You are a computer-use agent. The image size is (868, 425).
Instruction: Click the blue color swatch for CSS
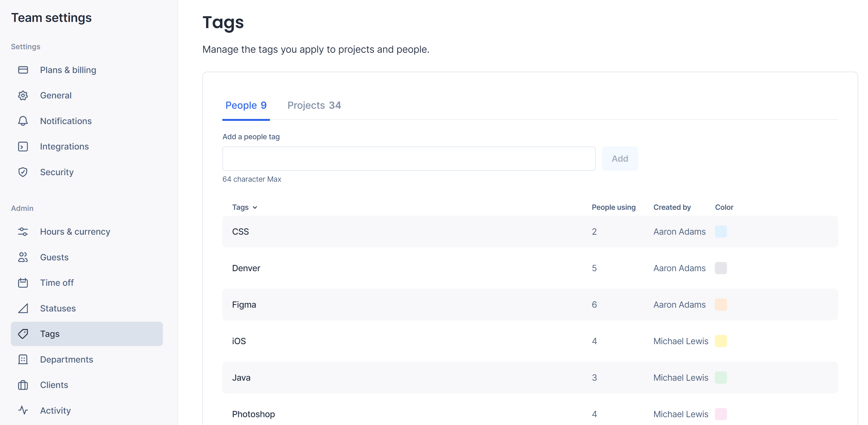[x=720, y=232]
